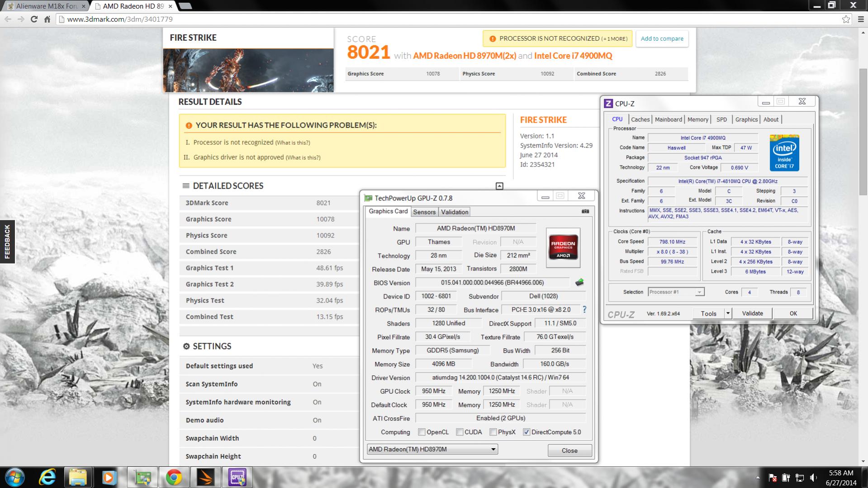Open 'What is this?' link for graphics driver

pyautogui.click(x=303, y=157)
